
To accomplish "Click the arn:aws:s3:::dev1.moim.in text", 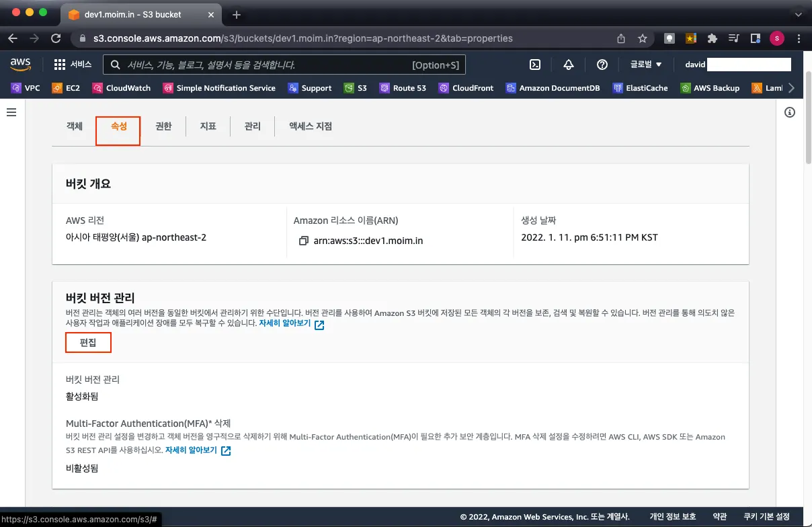I will pyautogui.click(x=368, y=241).
